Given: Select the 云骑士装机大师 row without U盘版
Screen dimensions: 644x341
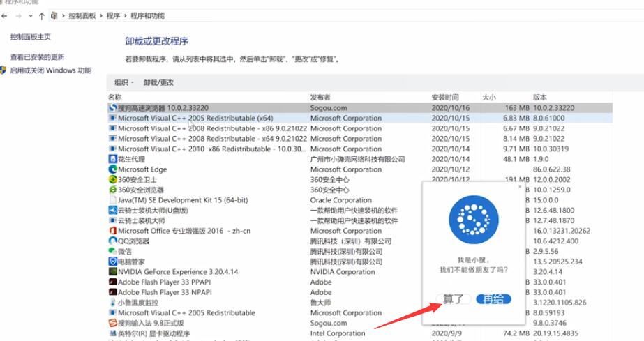Looking at the screenshot, I should pyautogui.click(x=360, y=221).
